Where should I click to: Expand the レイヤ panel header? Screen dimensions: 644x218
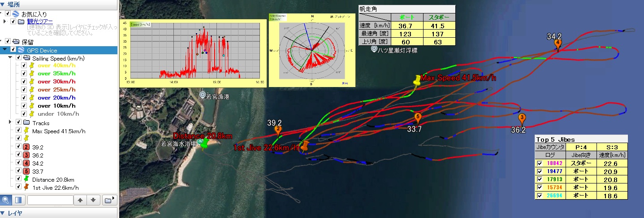point(4,213)
